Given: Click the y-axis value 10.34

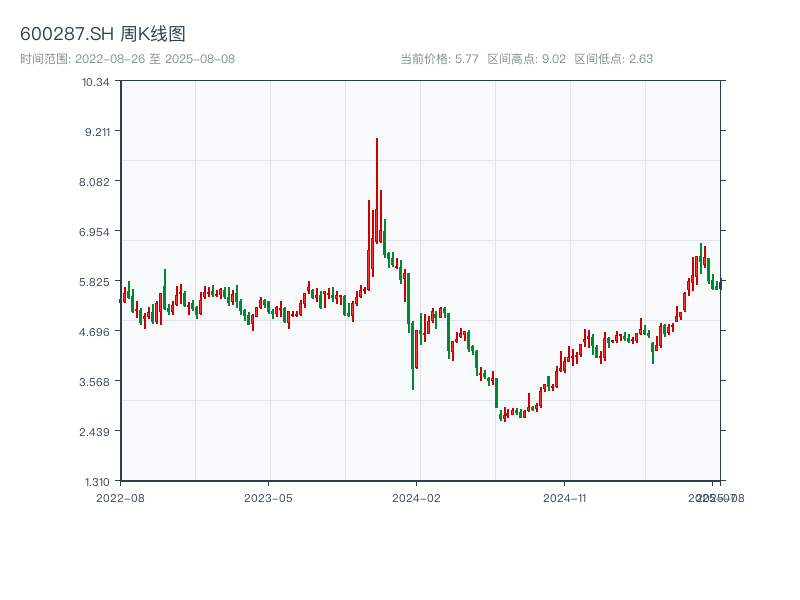Looking at the screenshot, I should click(95, 82).
